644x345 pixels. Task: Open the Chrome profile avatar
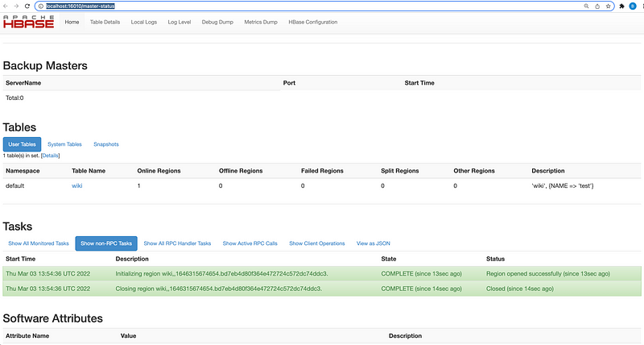pos(633,5)
